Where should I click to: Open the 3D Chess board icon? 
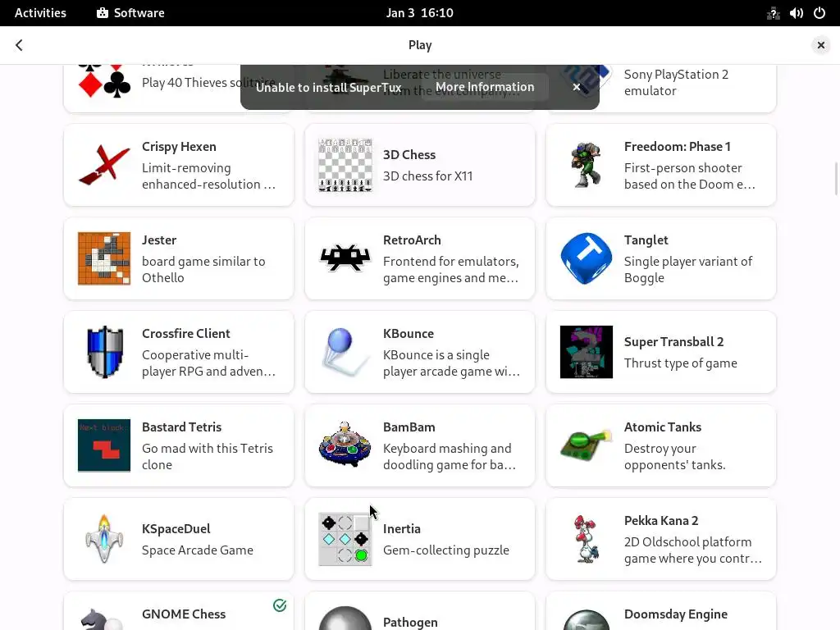[345, 165]
